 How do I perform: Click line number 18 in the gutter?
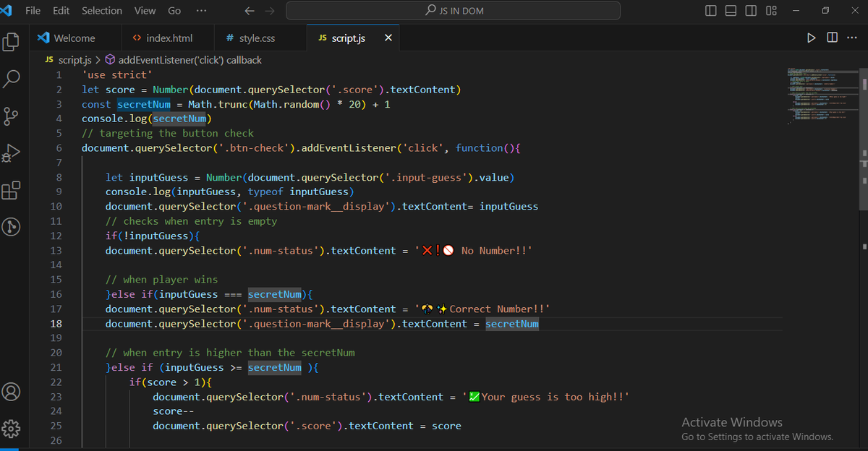pos(56,323)
